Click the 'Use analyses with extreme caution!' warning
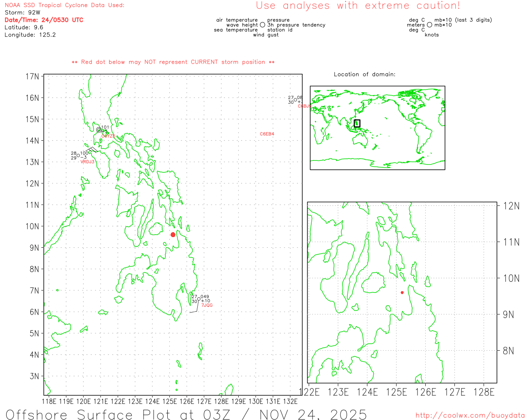Viewport: 525px width, 420px height. pyautogui.click(x=358, y=6)
